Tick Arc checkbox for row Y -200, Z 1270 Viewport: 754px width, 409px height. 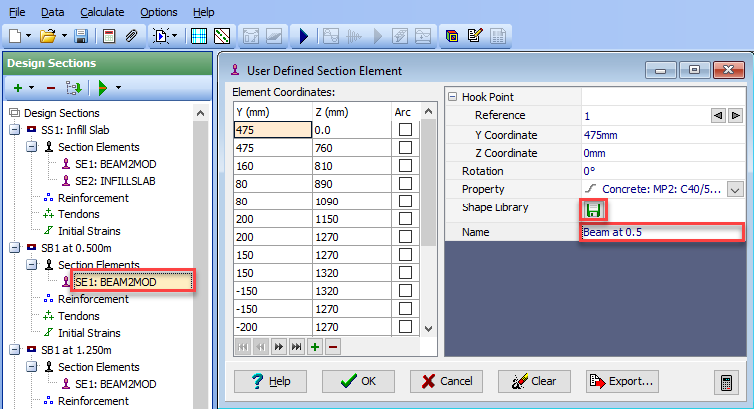click(x=405, y=327)
